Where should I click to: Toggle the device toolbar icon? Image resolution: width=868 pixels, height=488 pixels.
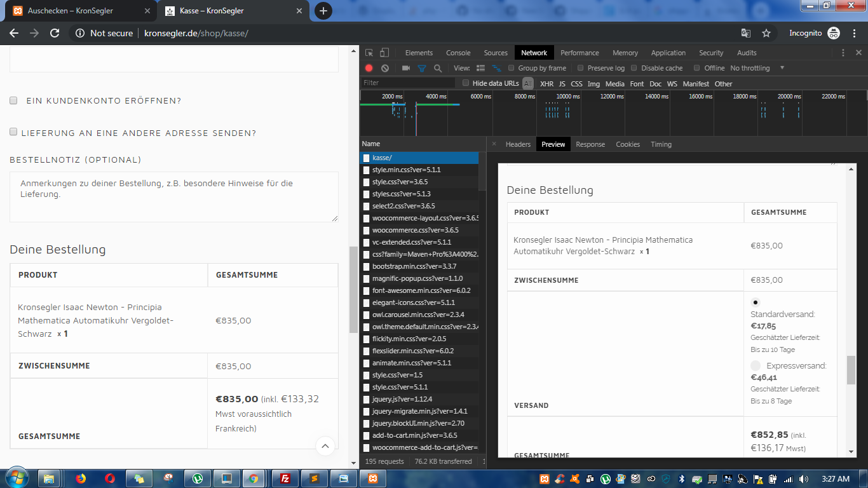pos(384,53)
